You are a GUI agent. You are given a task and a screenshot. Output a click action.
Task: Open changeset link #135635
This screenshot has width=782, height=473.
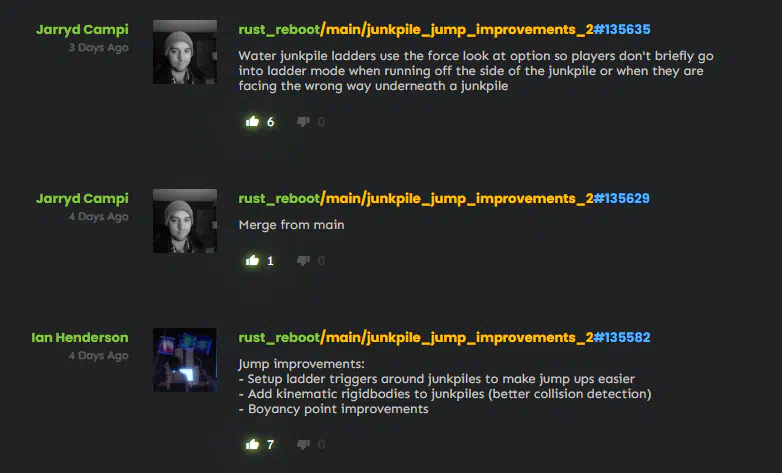[x=622, y=29]
